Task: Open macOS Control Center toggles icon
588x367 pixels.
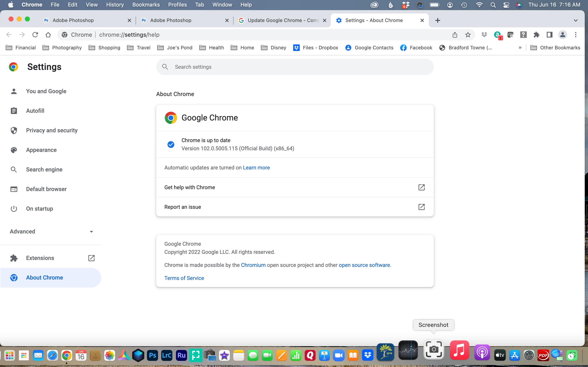Action: click(x=506, y=5)
